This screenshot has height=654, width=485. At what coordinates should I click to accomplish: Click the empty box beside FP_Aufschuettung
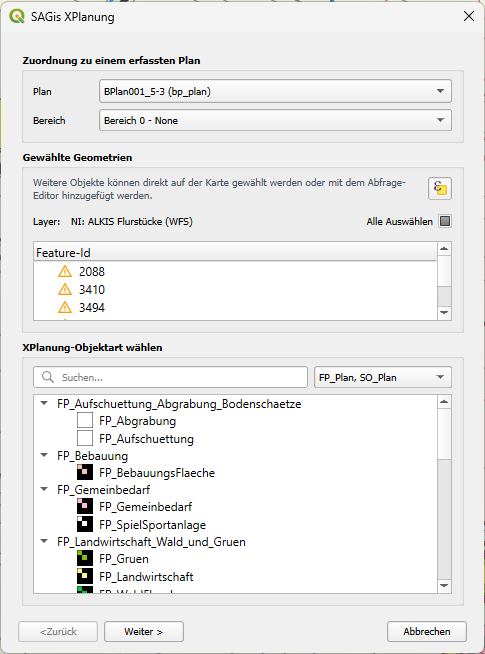[x=85, y=438]
